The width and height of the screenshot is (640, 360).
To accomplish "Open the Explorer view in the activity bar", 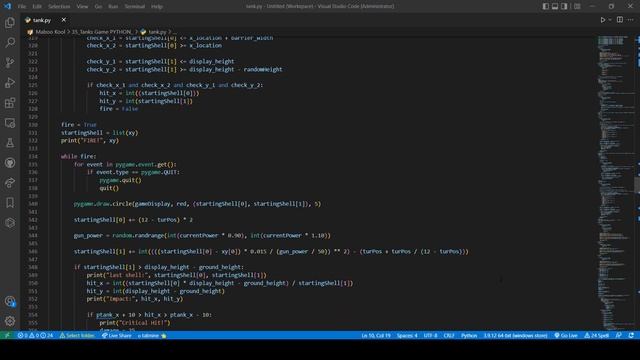I will tap(10, 22).
